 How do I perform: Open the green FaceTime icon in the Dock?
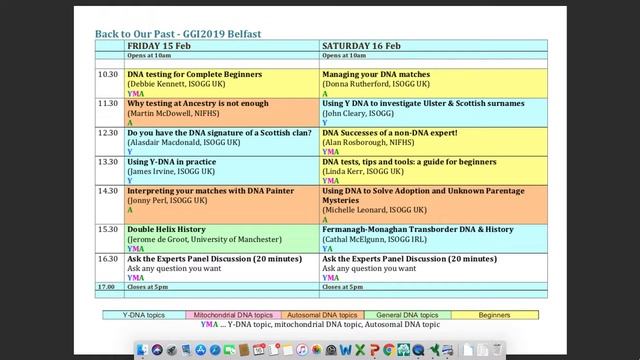[x=229, y=350]
